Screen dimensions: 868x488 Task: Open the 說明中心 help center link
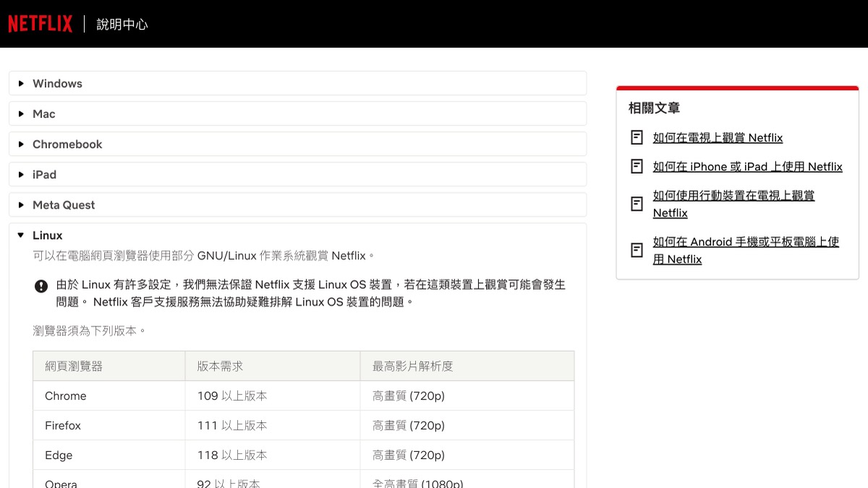click(x=122, y=25)
